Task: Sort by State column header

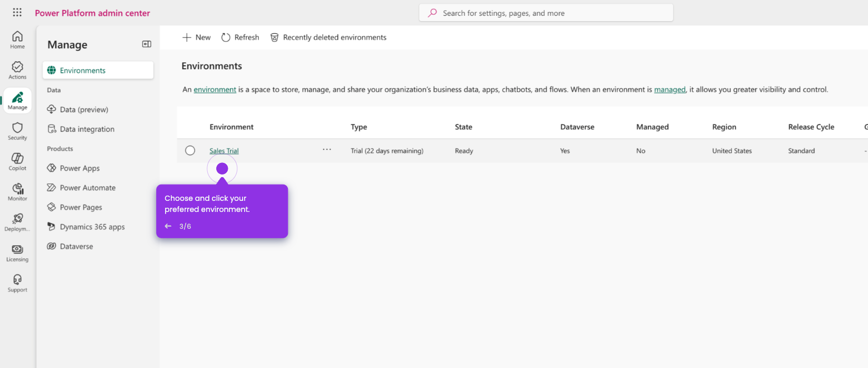Action: [x=464, y=127]
